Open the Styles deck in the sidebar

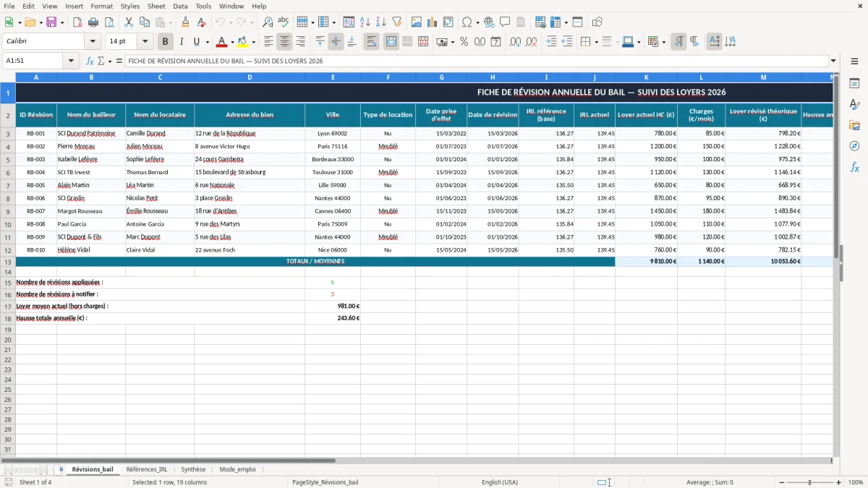point(854,104)
